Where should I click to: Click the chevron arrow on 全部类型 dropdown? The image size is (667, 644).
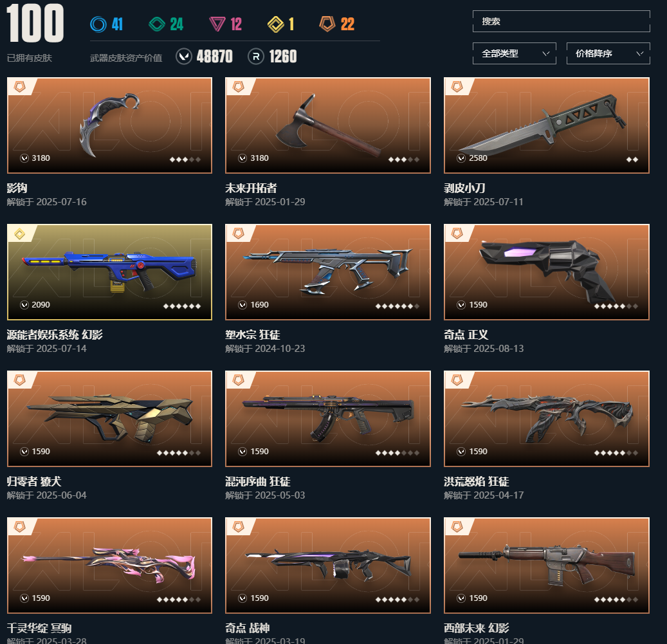[546, 53]
